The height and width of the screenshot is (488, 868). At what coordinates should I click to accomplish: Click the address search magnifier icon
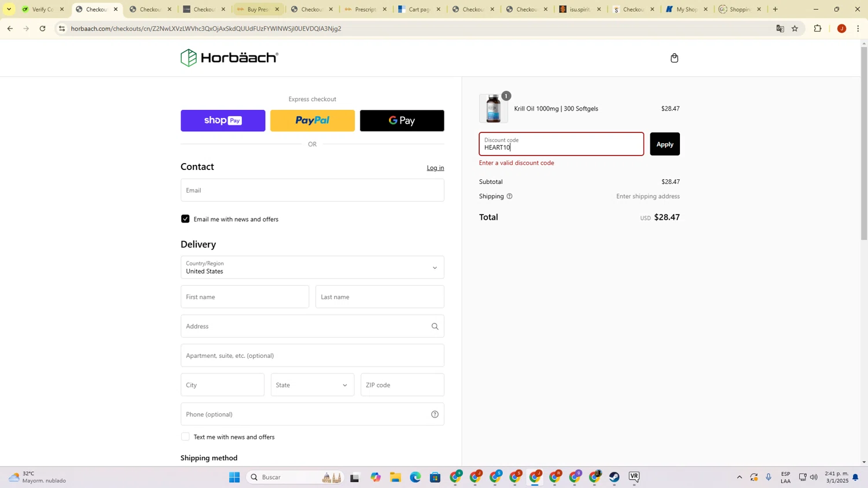point(435,327)
